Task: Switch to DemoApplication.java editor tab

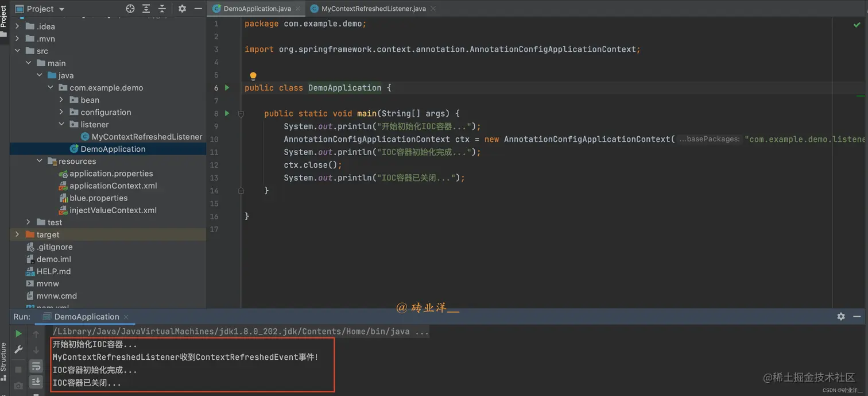Action: click(x=257, y=9)
